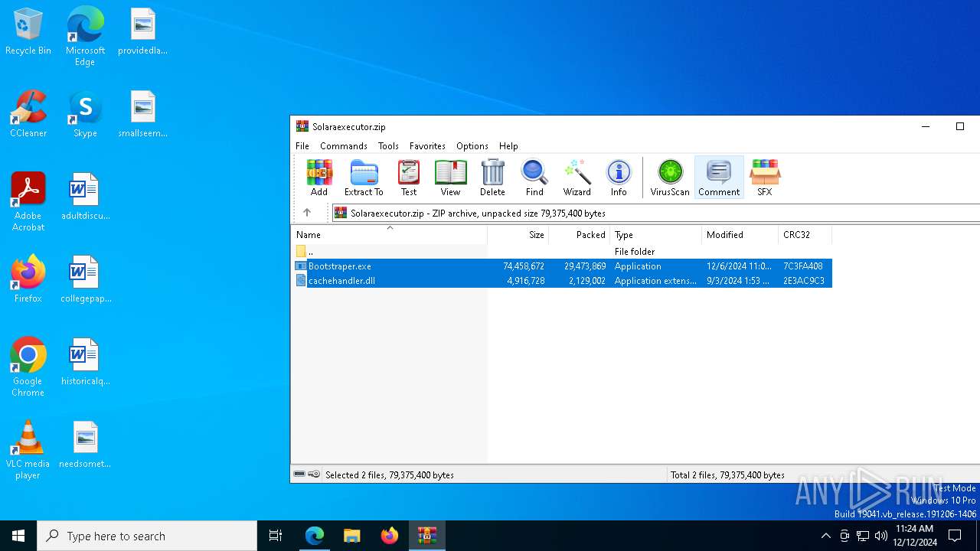Open the Options menu
This screenshot has height=551, width=980.
[x=472, y=145]
